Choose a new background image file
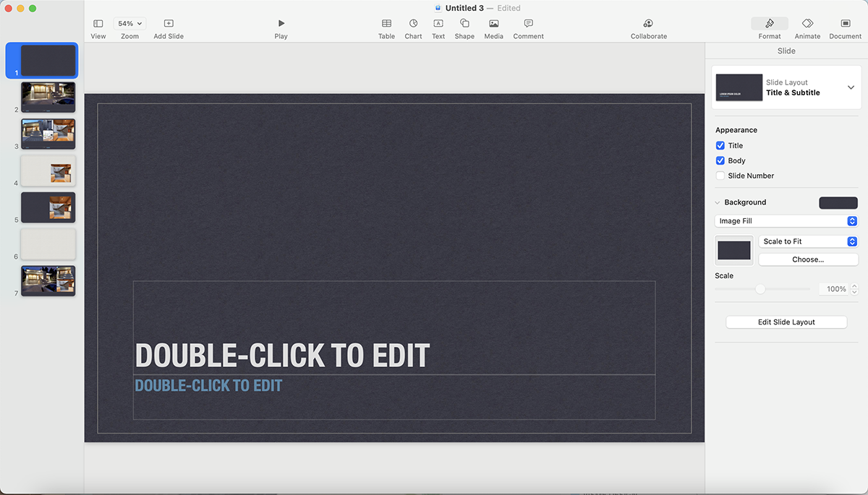This screenshot has height=495, width=868. 808,258
